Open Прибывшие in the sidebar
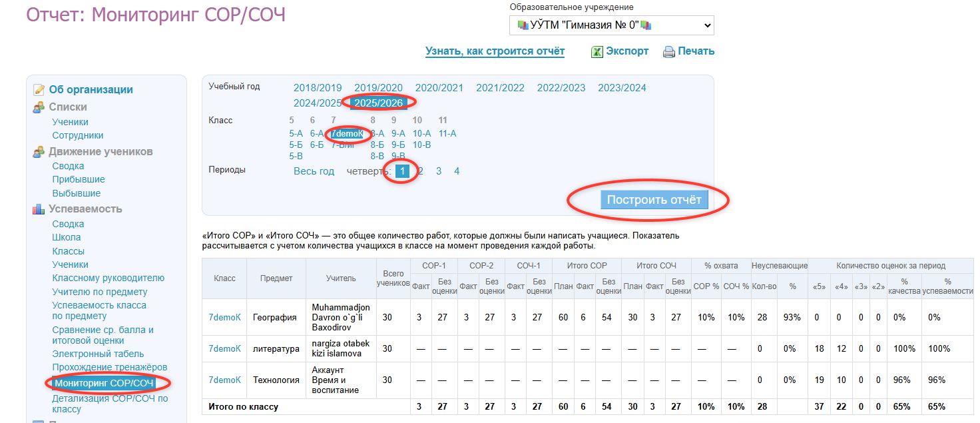Image resolution: width=980 pixels, height=423 pixels. coord(79,179)
